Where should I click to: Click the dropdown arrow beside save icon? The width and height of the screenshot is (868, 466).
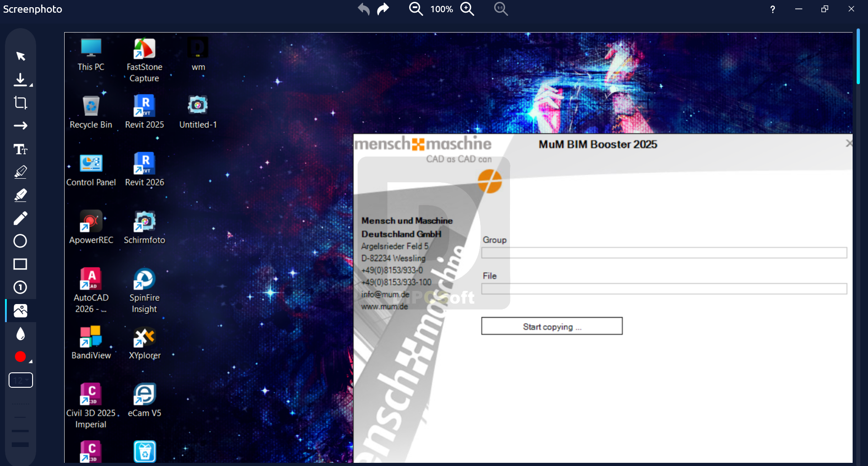click(31, 85)
